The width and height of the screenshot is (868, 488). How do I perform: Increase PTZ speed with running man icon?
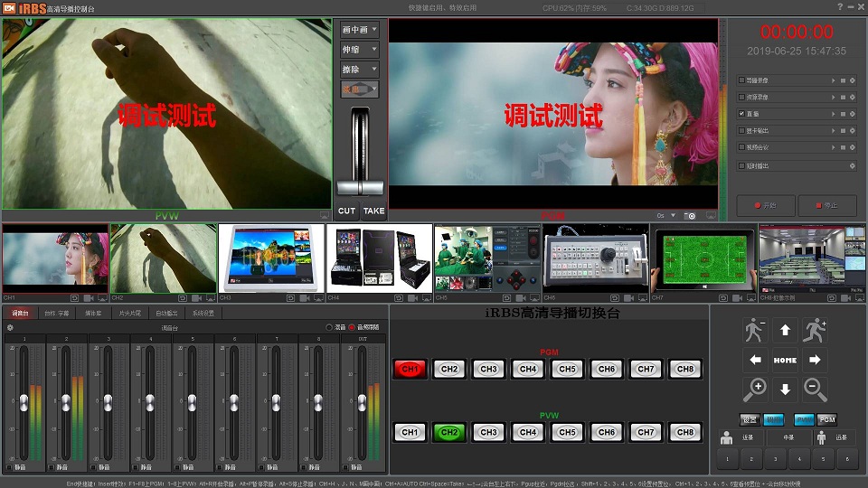pyautogui.click(x=815, y=330)
